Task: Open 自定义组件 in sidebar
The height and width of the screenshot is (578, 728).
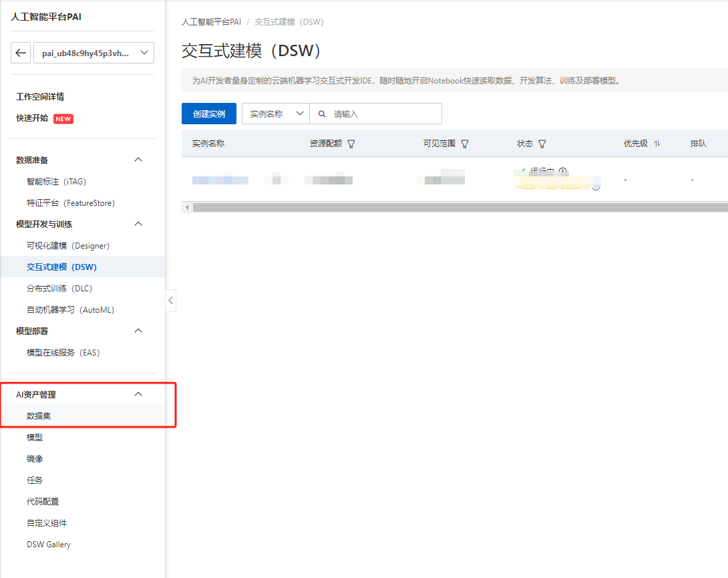Action: click(47, 523)
